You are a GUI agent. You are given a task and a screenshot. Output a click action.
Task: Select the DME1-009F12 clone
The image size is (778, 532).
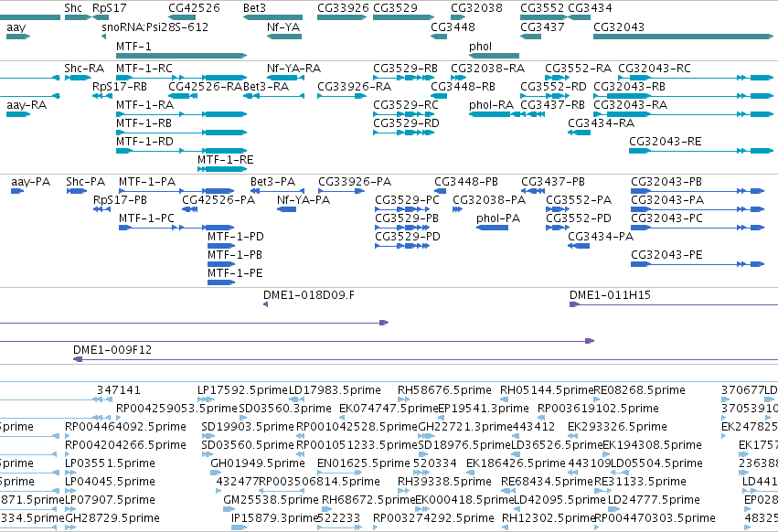pyautogui.click(x=426, y=359)
